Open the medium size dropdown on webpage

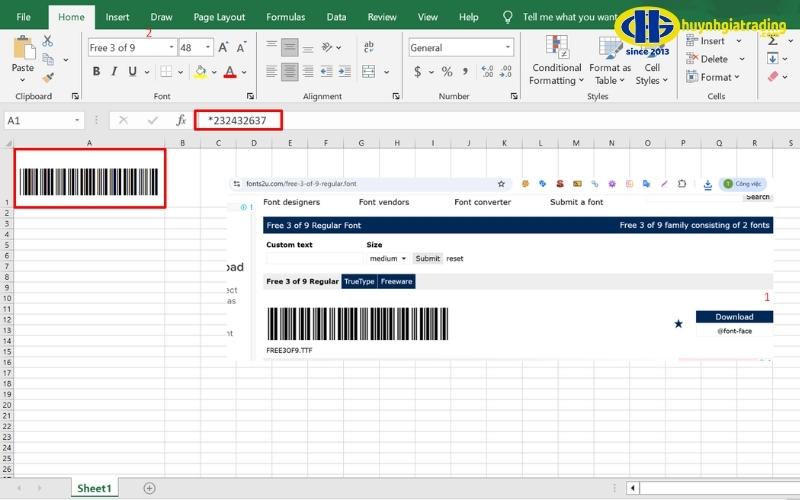388,259
